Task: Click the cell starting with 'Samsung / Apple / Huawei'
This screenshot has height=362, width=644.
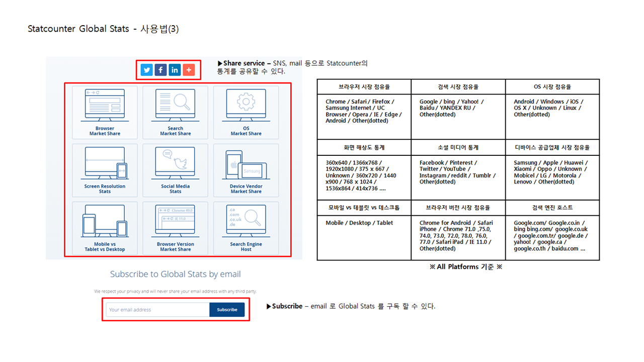Action: 552,177
